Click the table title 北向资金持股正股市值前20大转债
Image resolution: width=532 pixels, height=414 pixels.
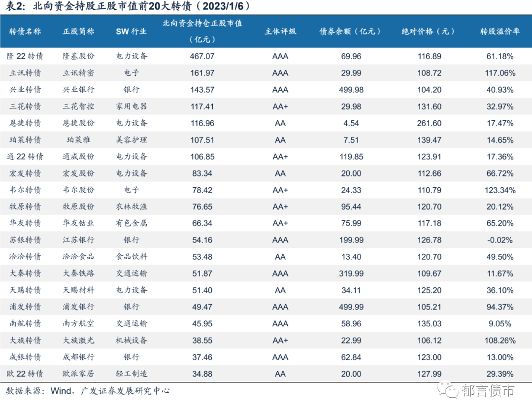pos(112,6)
